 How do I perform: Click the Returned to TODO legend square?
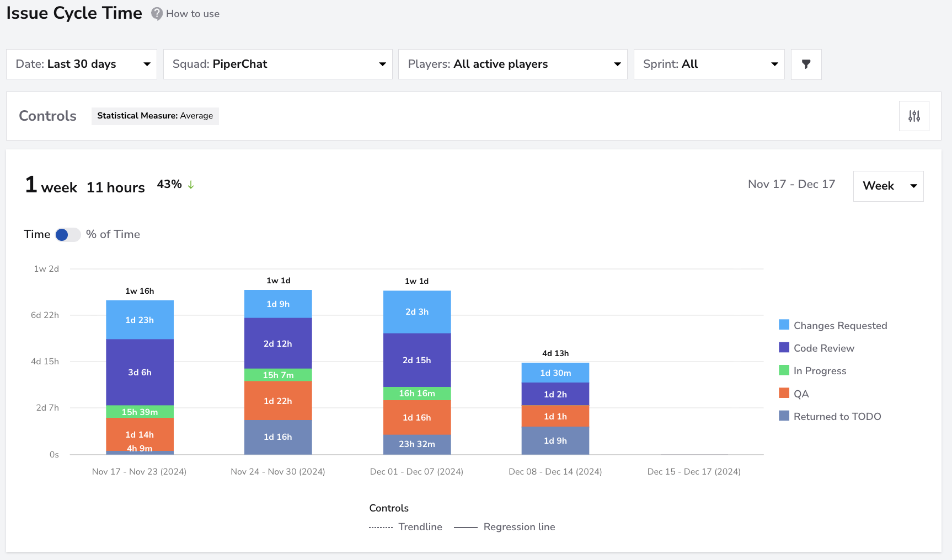pyautogui.click(x=784, y=416)
